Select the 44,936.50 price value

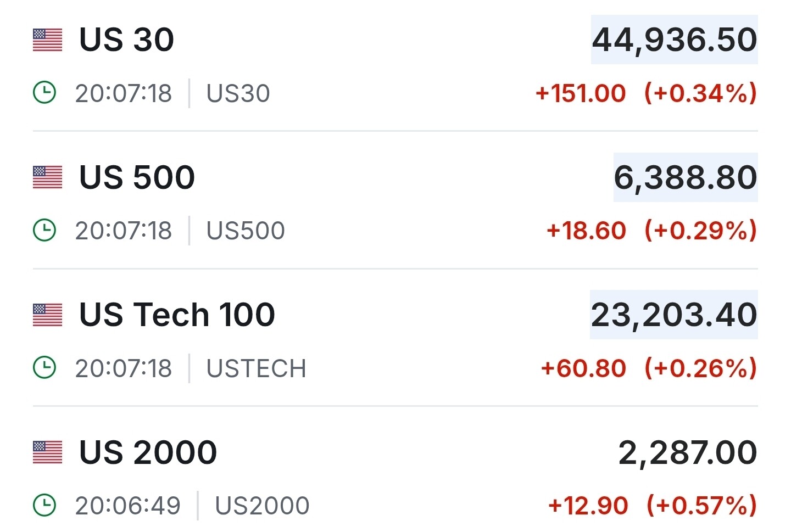(x=674, y=40)
